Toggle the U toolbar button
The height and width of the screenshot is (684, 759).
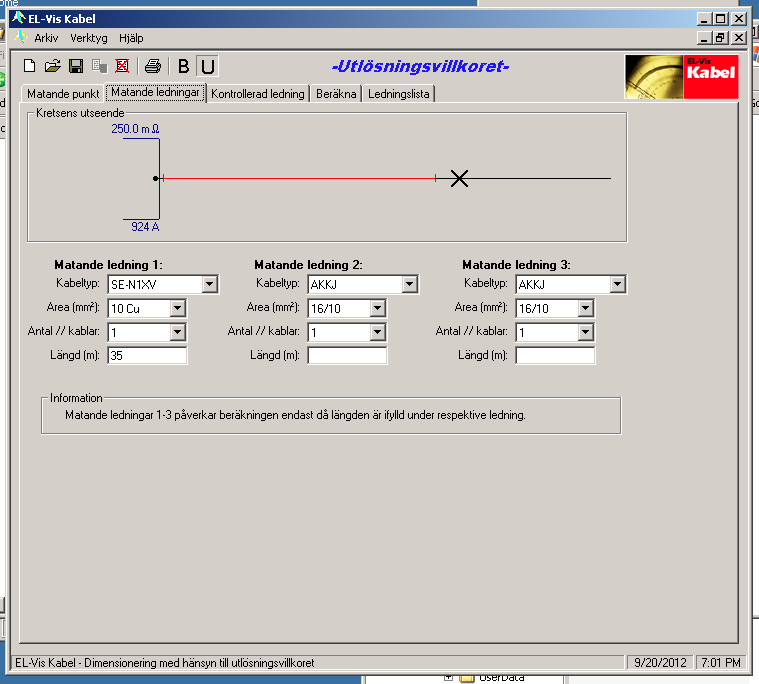[x=207, y=67]
